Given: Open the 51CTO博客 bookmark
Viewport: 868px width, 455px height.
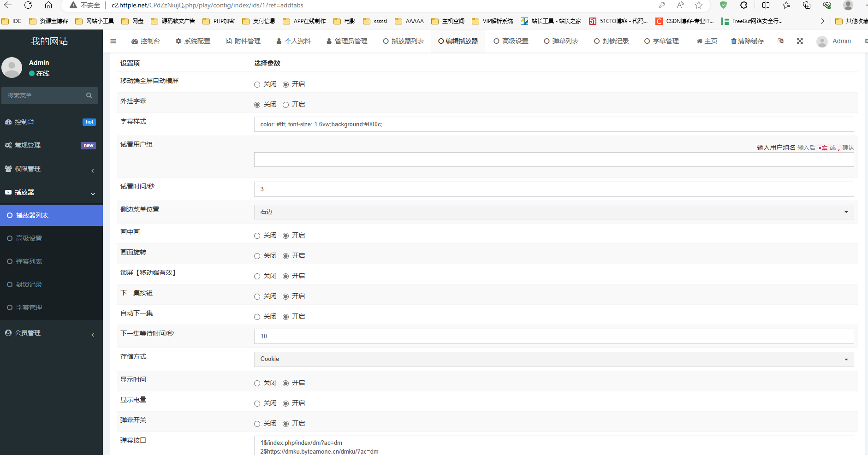Looking at the screenshot, I should pyautogui.click(x=618, y=21).
